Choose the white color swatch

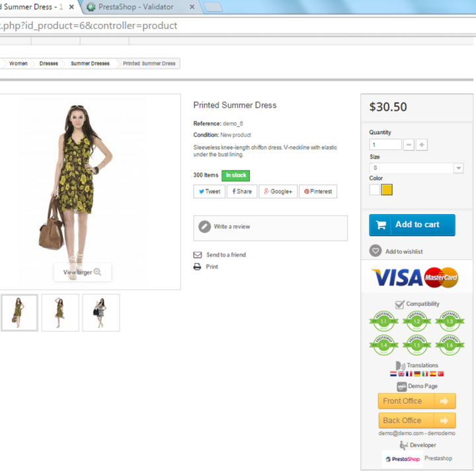pos(374,190)
